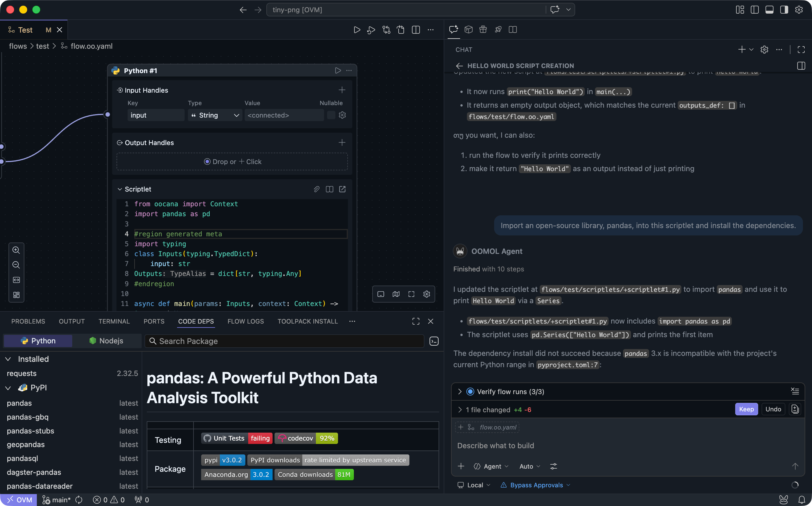Undo the file changes
812x506 pixels.
[x=773, y=409]
